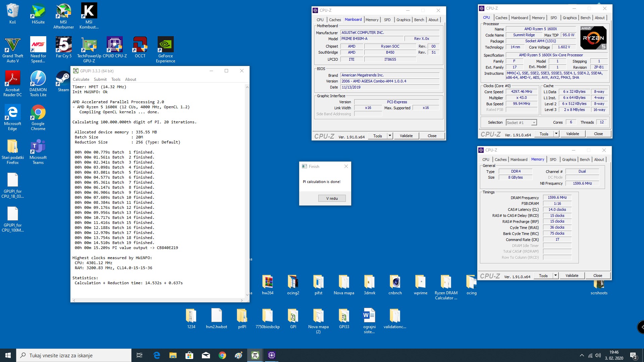Open the notification center icon
This screenshot has width=644, height=362.
tap(633, 356)
